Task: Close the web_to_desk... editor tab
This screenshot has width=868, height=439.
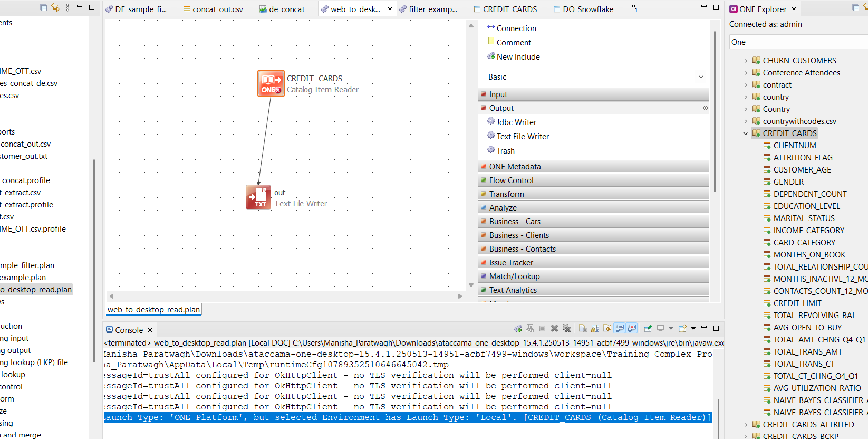Action: tap(390, 9)
